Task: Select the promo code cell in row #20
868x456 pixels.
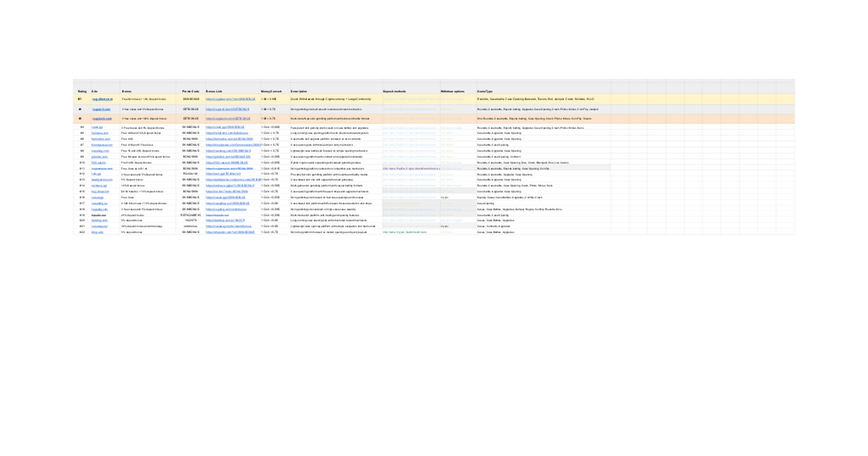Action: [x=190, y=220]
